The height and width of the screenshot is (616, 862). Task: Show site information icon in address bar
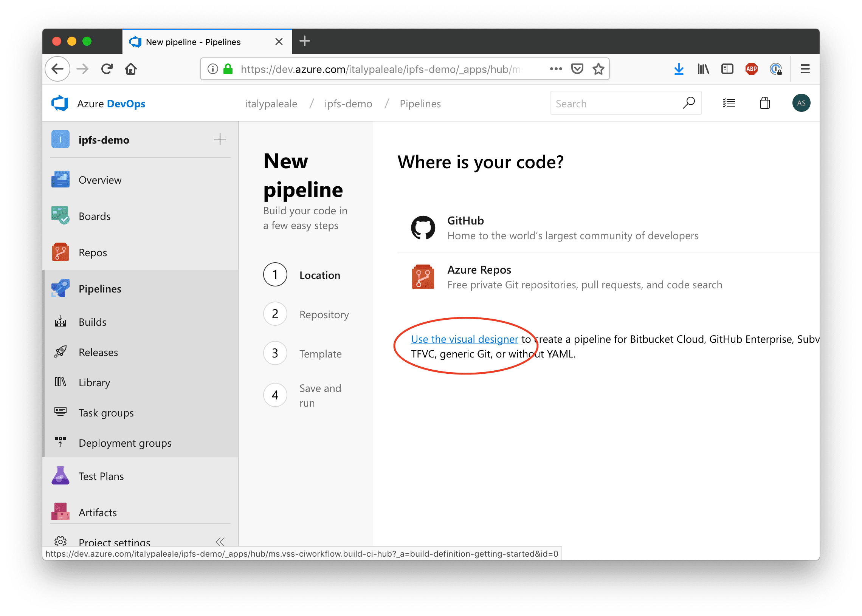212,69
